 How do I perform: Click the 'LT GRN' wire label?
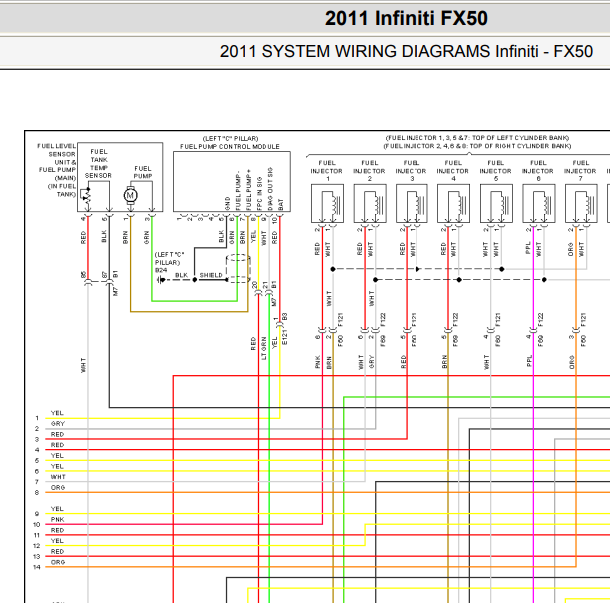tap(264, 349)
